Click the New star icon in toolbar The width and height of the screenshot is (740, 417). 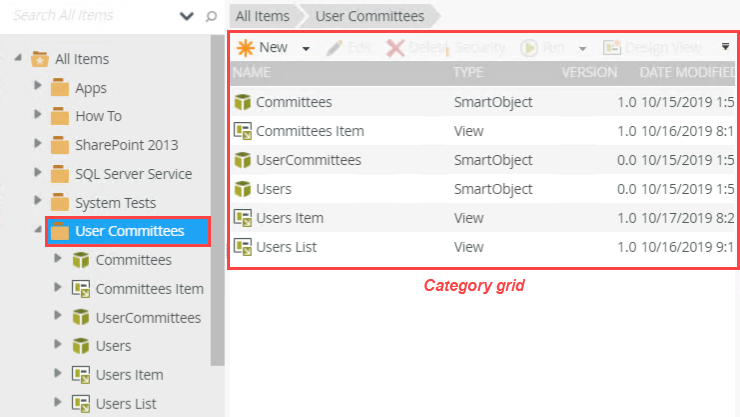244,47
